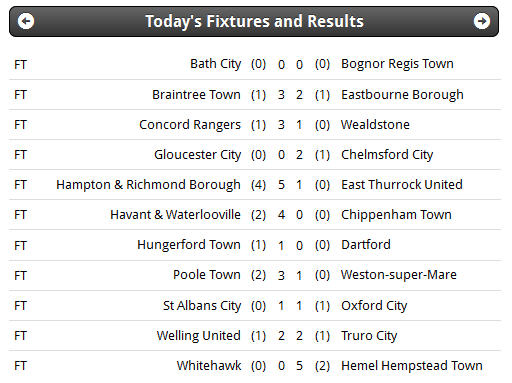Open the Concord Rangers vs Wealdstone match row
The image size is (512, 383).
pos(255,125)
